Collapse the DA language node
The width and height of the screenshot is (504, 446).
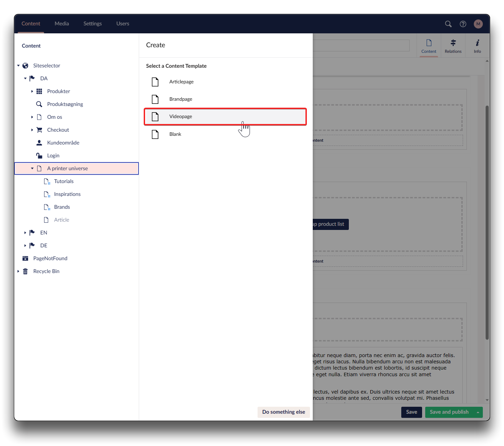25,79
